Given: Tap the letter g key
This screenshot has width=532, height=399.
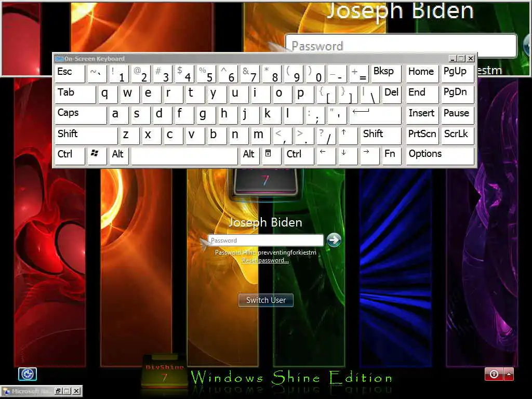Looking at the screenshot, I should pyautogui.click(x=206, y=115).
